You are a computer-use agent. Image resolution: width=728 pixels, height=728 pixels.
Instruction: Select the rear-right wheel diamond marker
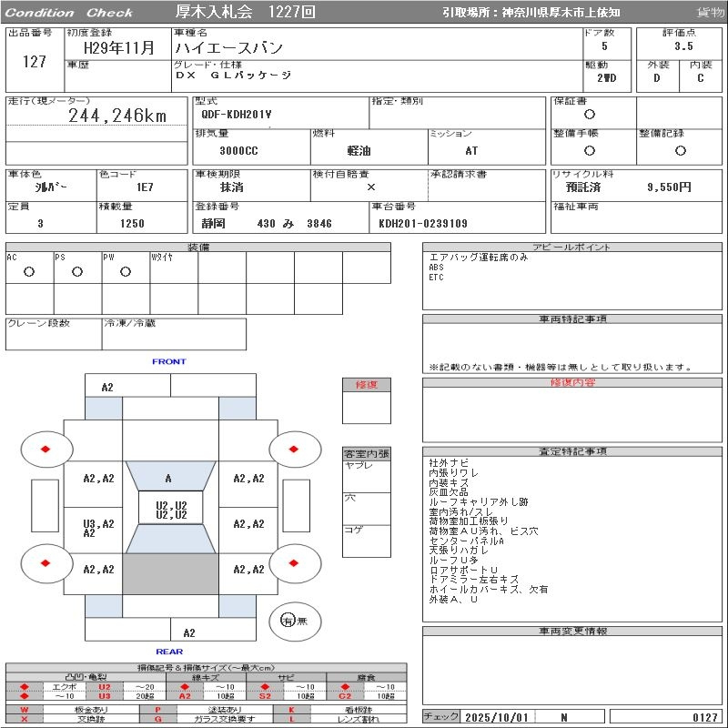[295, 562]
